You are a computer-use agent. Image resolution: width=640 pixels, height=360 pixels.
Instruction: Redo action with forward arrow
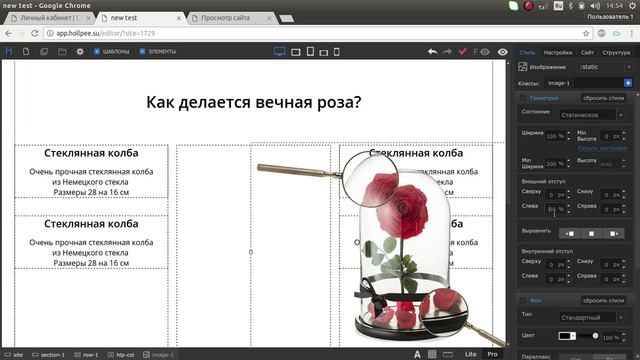click(x=447, y=51)
